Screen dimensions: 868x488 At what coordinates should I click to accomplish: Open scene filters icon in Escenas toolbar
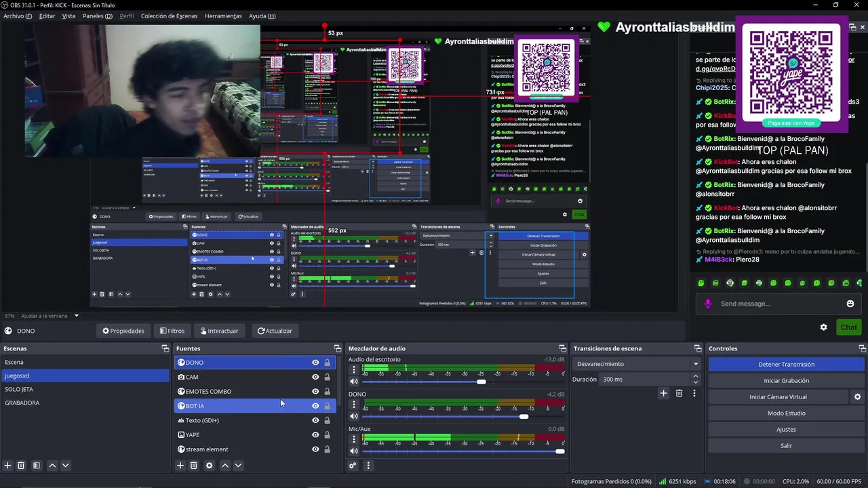[x=37, y=466]
